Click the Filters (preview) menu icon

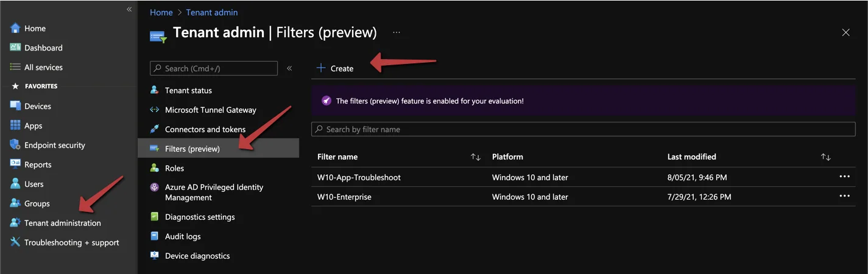(155, 149)
